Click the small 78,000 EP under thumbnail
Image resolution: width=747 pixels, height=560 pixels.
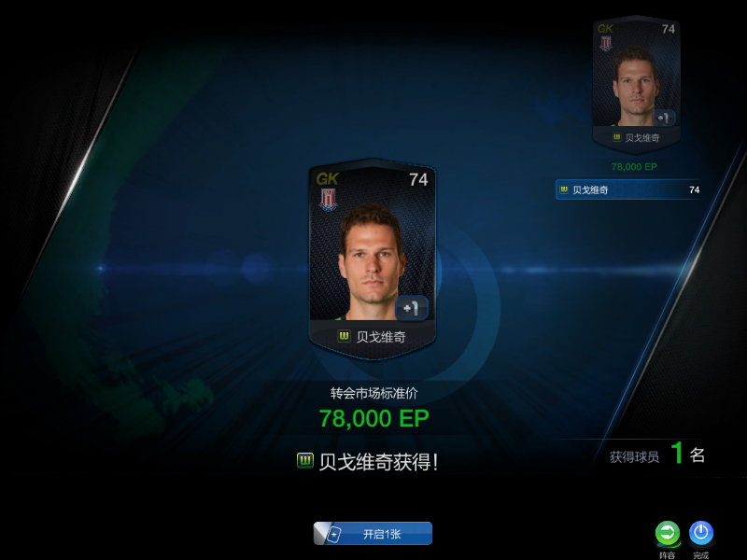634,167
